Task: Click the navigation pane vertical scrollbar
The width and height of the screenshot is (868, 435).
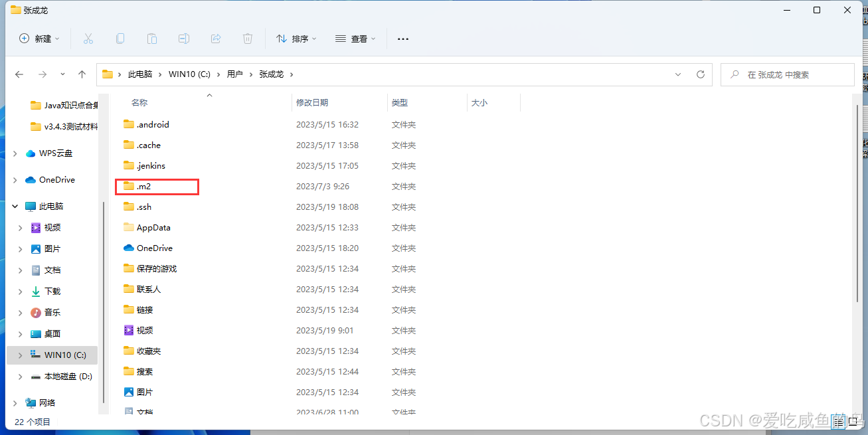Action: tap(104, 302)
